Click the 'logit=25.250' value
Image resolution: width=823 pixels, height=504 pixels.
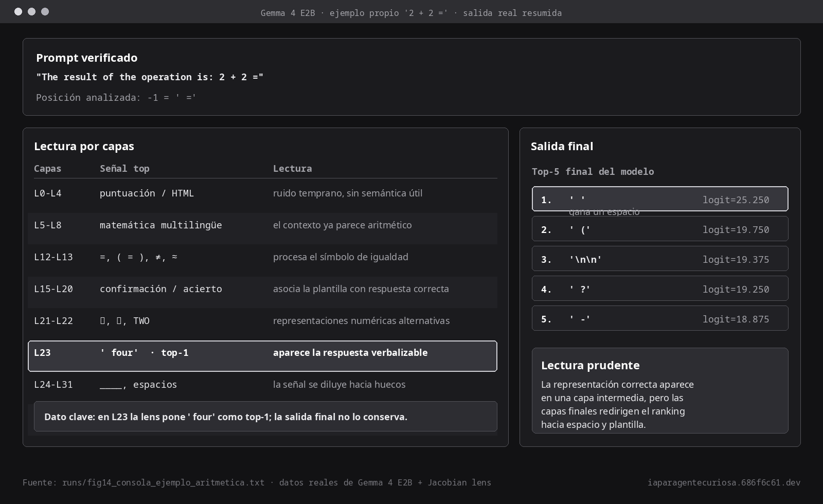coord(736,200)
